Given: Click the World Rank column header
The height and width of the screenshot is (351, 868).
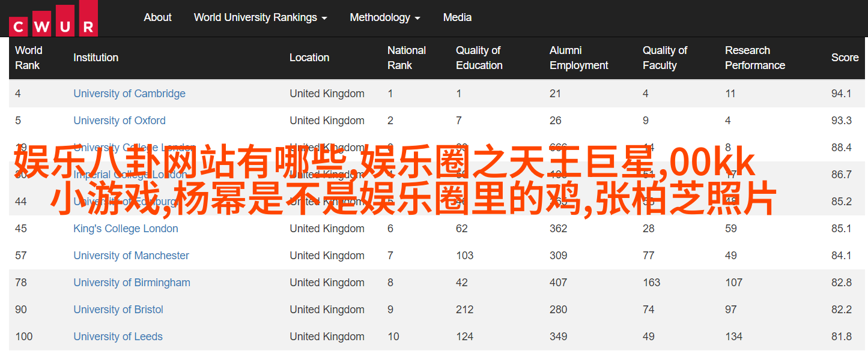Looking at the screenshot, I should click(28, 58).
